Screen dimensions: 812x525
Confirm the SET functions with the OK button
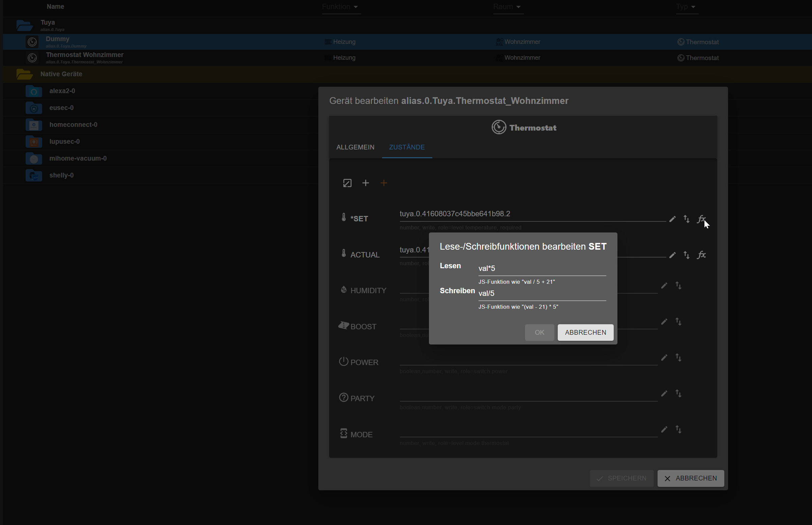click(539, 332)
